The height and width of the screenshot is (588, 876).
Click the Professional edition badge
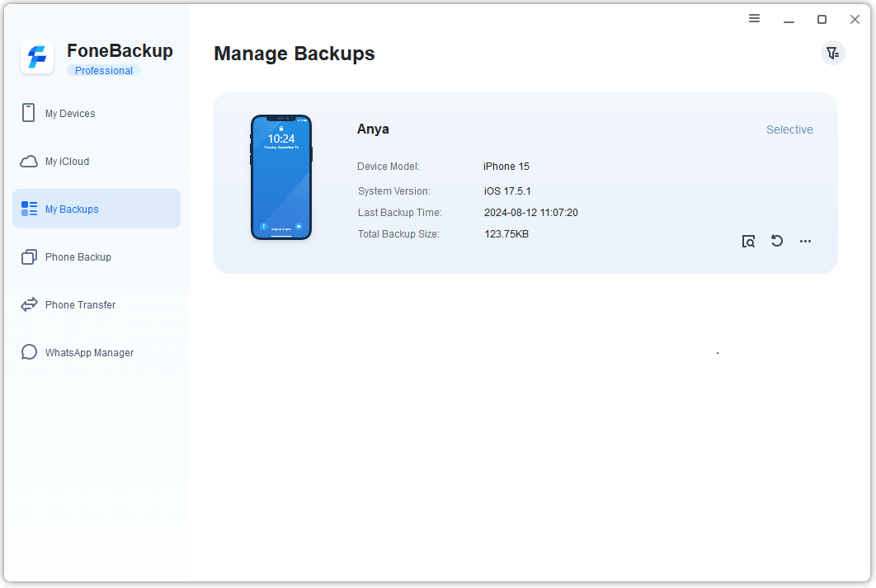[x=104, y=71]
